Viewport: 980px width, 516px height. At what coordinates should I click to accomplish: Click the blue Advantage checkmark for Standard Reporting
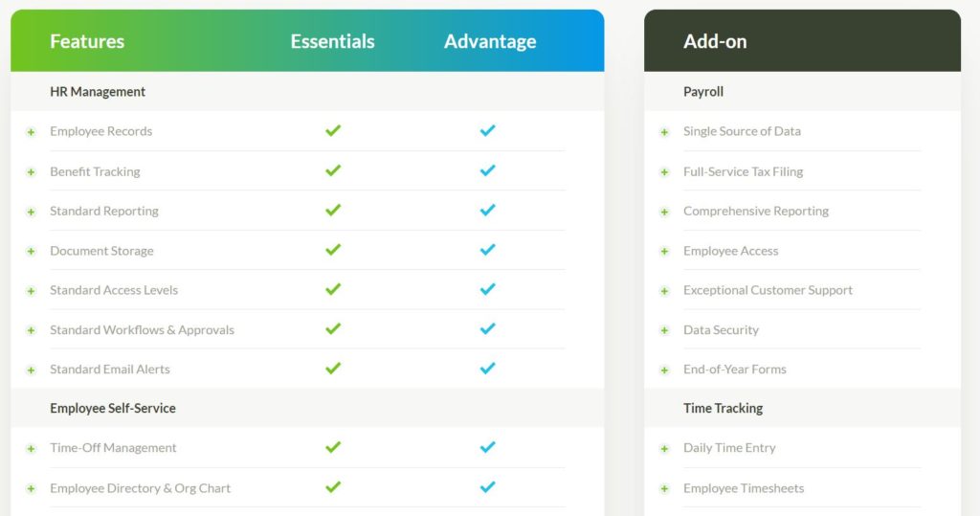click(x=487, y=210)
